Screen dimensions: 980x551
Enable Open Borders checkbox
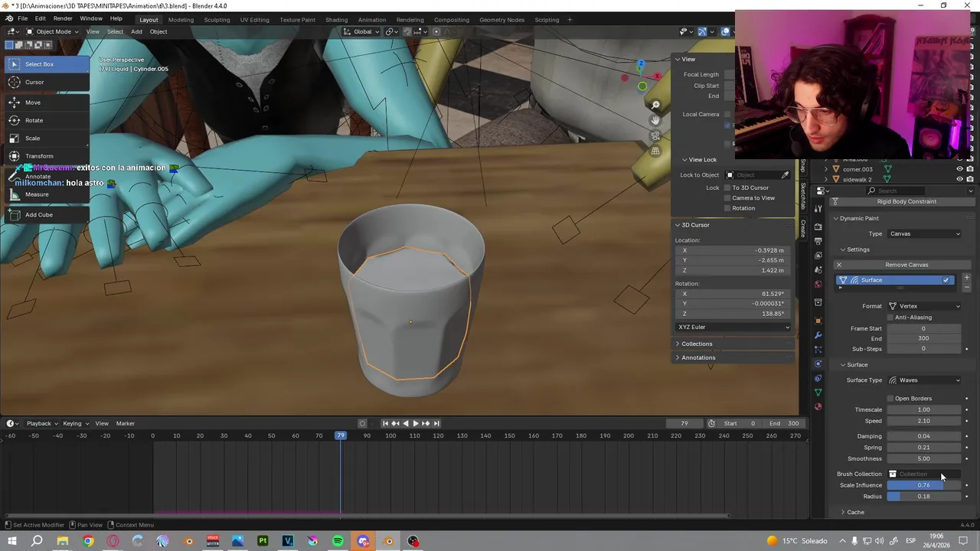[890, 399]
